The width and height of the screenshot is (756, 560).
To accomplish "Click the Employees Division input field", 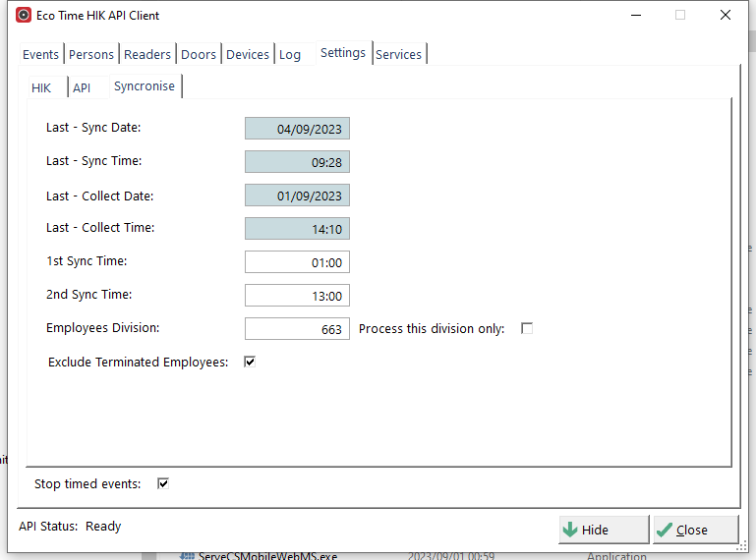I will point(297,329).
